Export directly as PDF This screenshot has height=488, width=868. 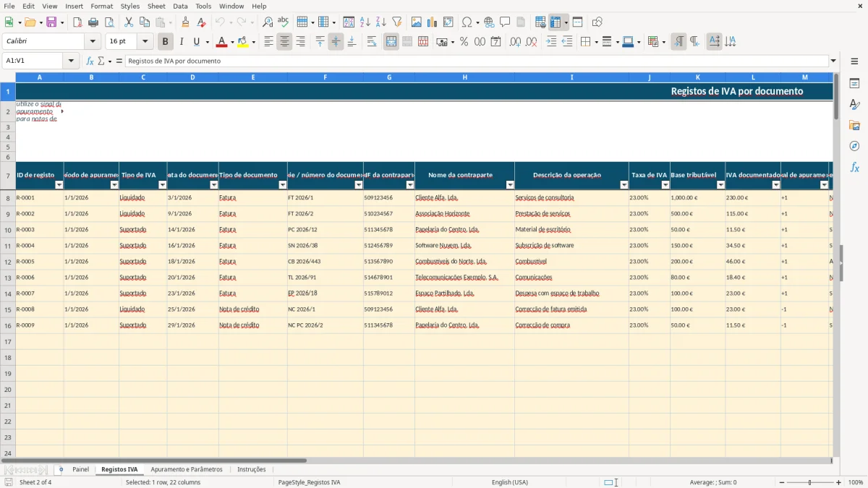click(77, 22)
